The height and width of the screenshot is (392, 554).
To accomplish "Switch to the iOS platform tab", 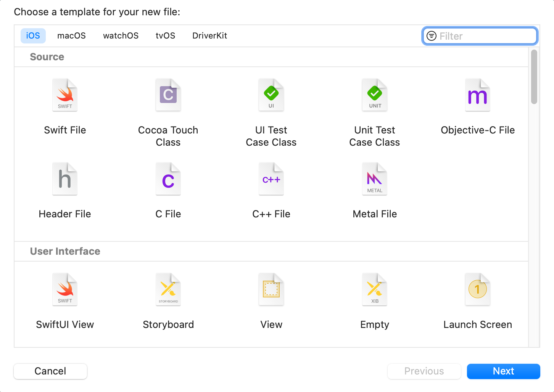I will (33, 36).
